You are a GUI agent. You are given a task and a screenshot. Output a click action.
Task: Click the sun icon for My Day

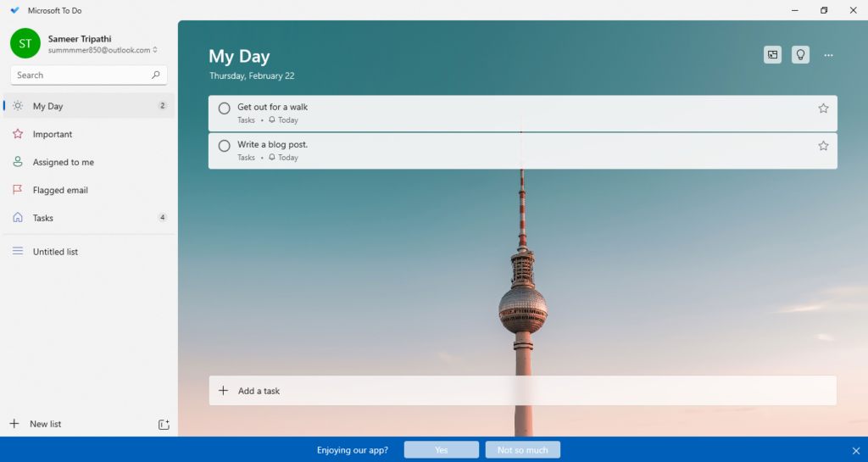[18, 106]
